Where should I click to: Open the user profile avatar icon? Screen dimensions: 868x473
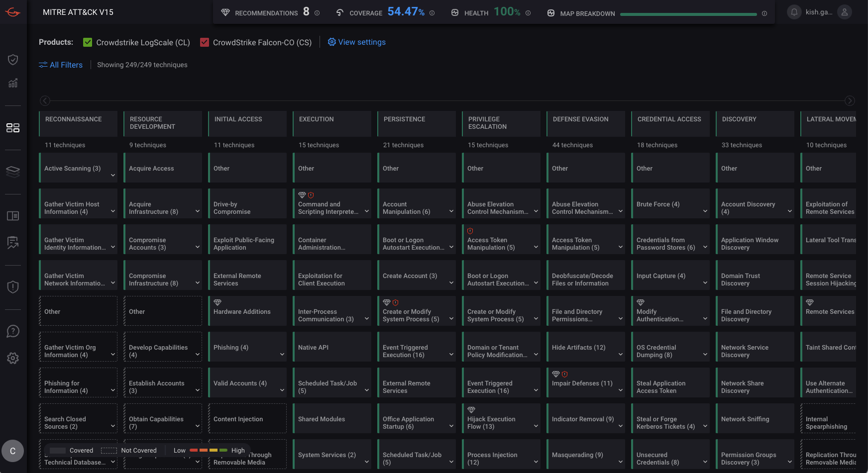844,12
